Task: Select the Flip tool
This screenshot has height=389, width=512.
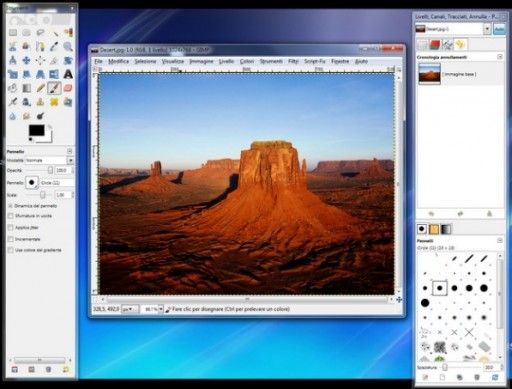Action: [x=54, y=74]
